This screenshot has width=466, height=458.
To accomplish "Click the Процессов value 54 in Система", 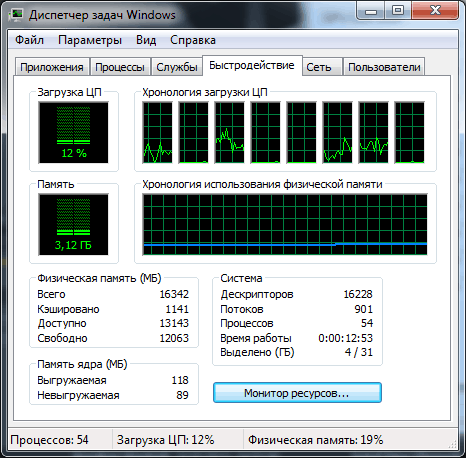I will tap(367, 323).
